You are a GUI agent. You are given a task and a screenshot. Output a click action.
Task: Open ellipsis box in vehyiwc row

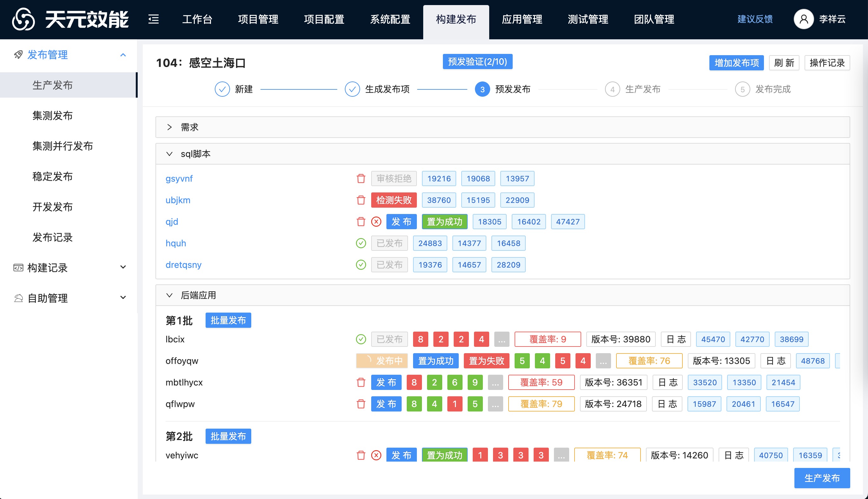pos(561,455)
